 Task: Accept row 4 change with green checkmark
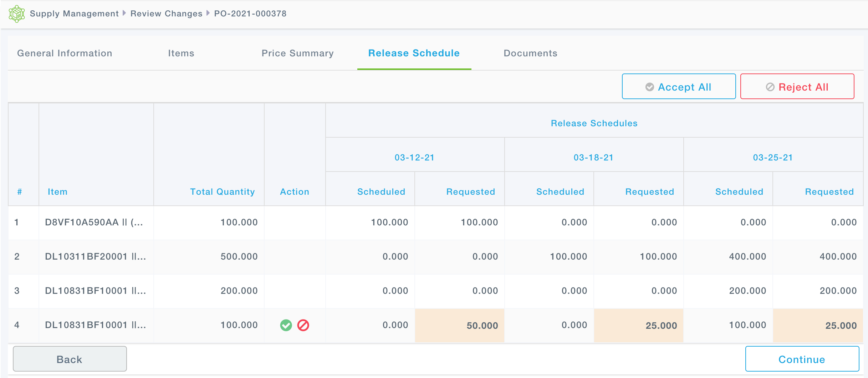click(286, 325)
